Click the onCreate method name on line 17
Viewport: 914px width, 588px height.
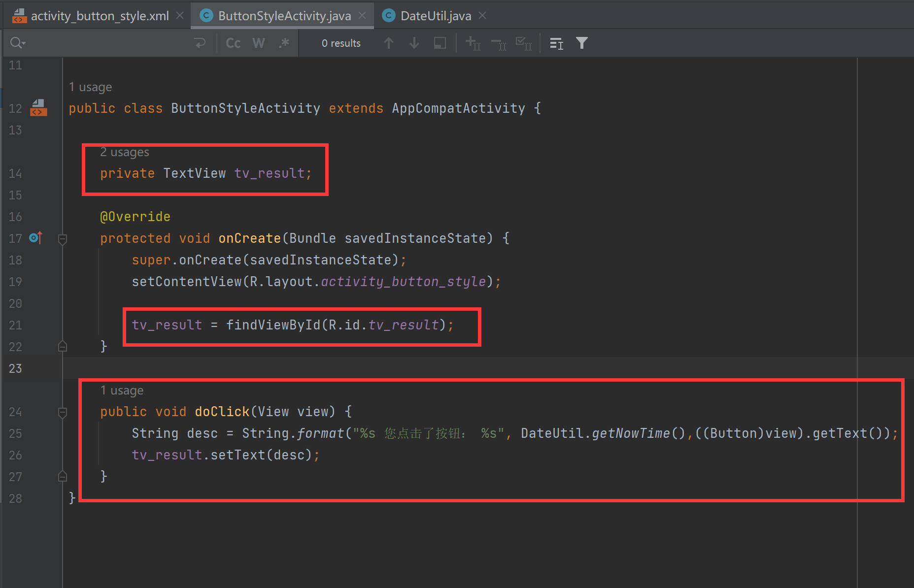click(250, 238)
